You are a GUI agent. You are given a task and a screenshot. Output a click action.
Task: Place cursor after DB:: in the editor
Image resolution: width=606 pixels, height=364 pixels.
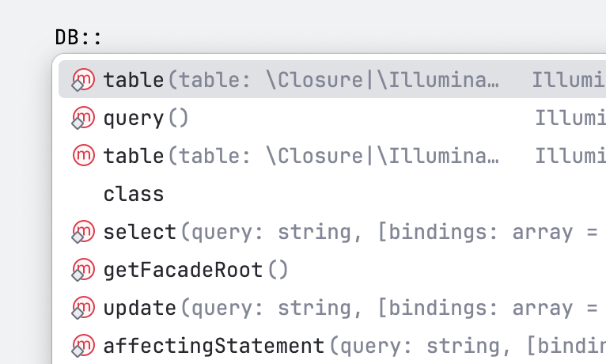[x=102, y=37]
